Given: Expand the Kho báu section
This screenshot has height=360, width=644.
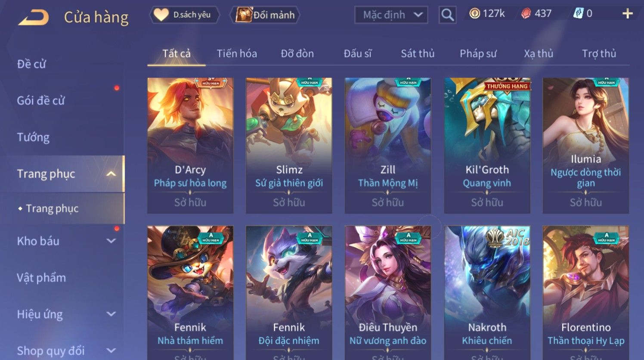Looking at the screenshot, I should point(111,241).
